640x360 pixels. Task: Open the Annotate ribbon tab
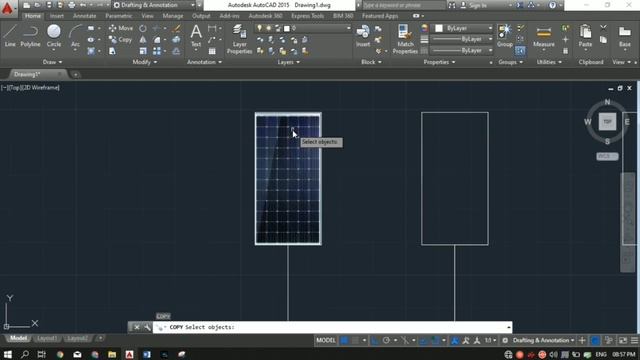click(84, 16)
